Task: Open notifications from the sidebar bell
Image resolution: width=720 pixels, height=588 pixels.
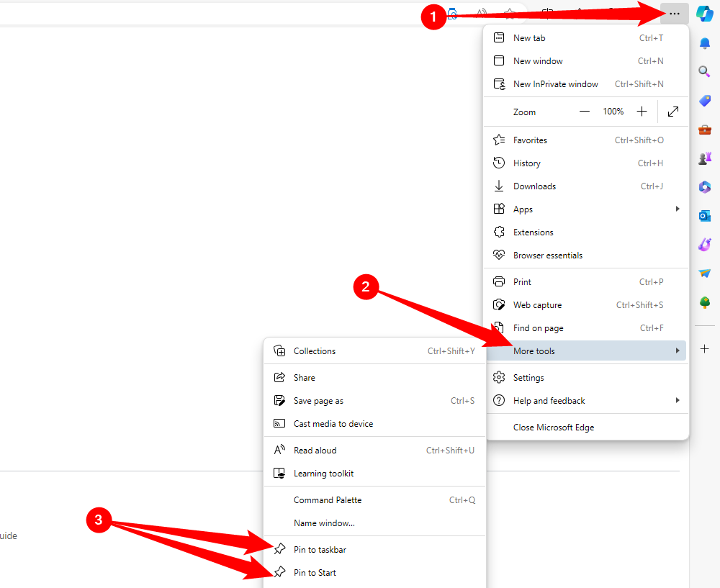Action: pos(704,43)
